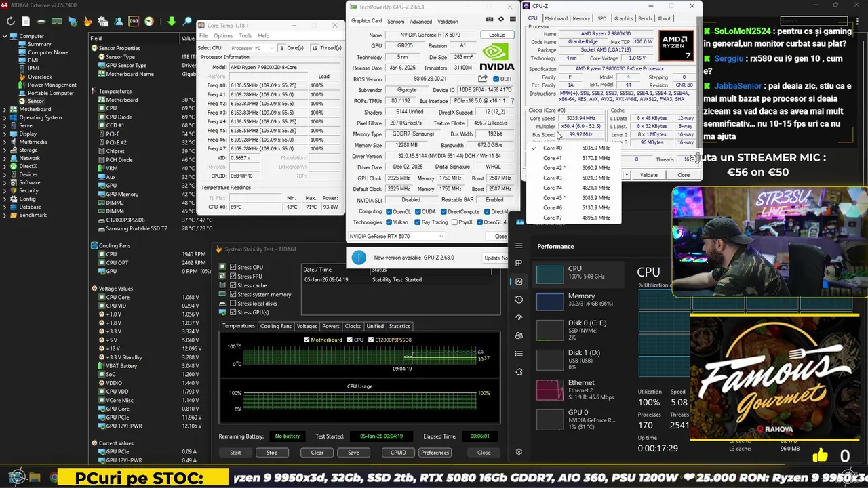
Task: Click GPU-Z refresh icon
Action: tap(501, 19)
